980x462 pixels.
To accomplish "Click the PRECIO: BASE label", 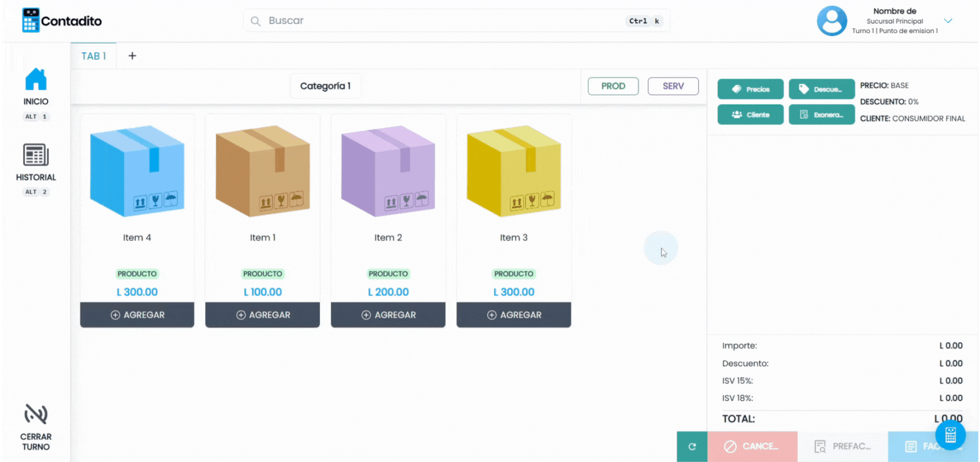I will coord(885,86).
